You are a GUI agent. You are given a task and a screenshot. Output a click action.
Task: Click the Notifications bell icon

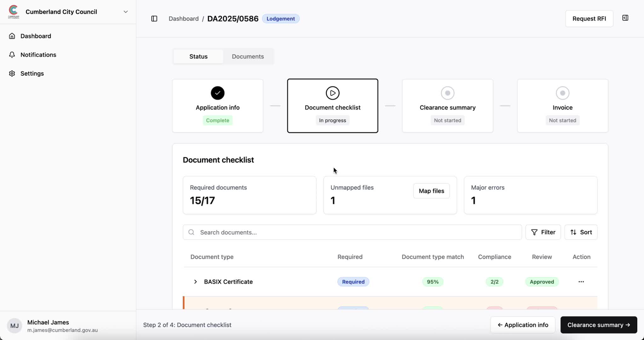point(12,55)
